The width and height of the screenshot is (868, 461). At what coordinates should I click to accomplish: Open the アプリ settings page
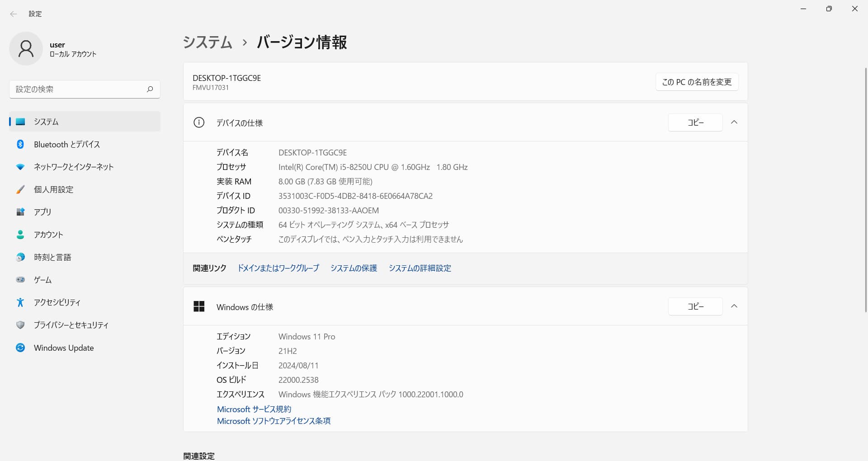click(85, 212)
